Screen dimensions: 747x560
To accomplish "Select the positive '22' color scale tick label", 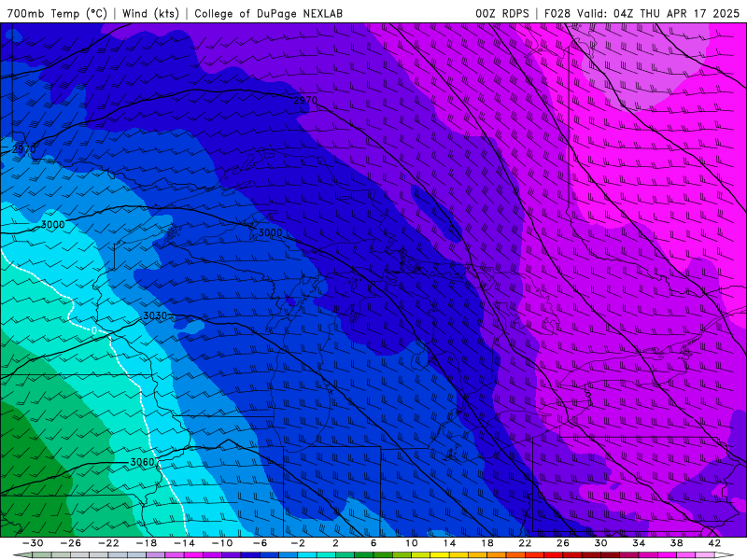I will (x=525, y=543).
